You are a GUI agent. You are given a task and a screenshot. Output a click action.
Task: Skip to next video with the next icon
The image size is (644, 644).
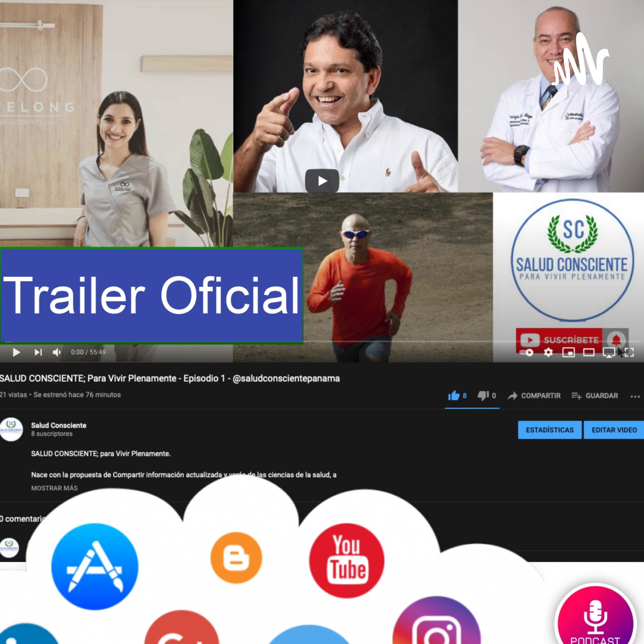coord(38,352)
